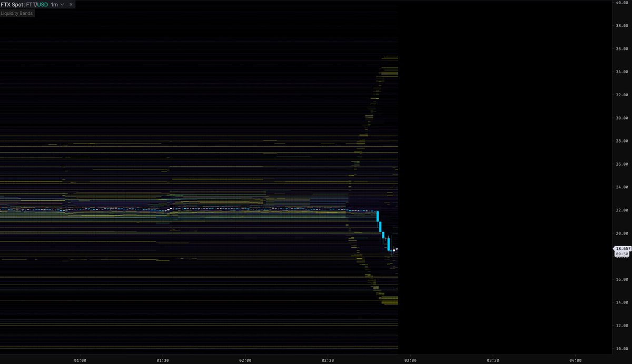Select the Liquidity Bands indicator label
Screen dimensions: 632x364
17,13
